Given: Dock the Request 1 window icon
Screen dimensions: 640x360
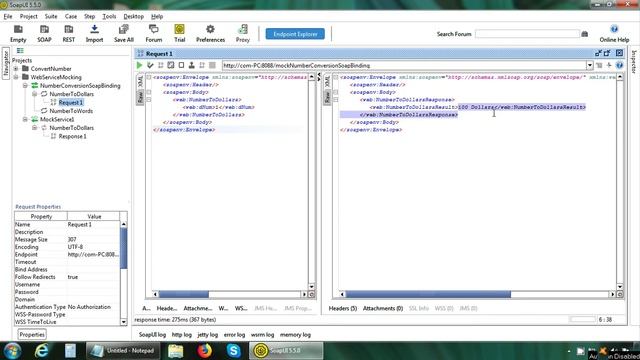Looking at the screenshot, I should 598,53.
